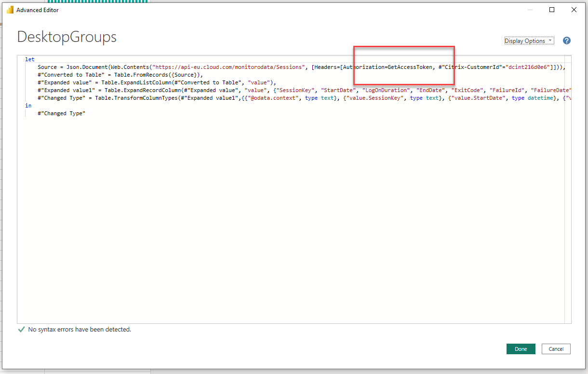This screenshot has height=374, width=588.
Task: Click the Done button
Action: coord(521,349)
